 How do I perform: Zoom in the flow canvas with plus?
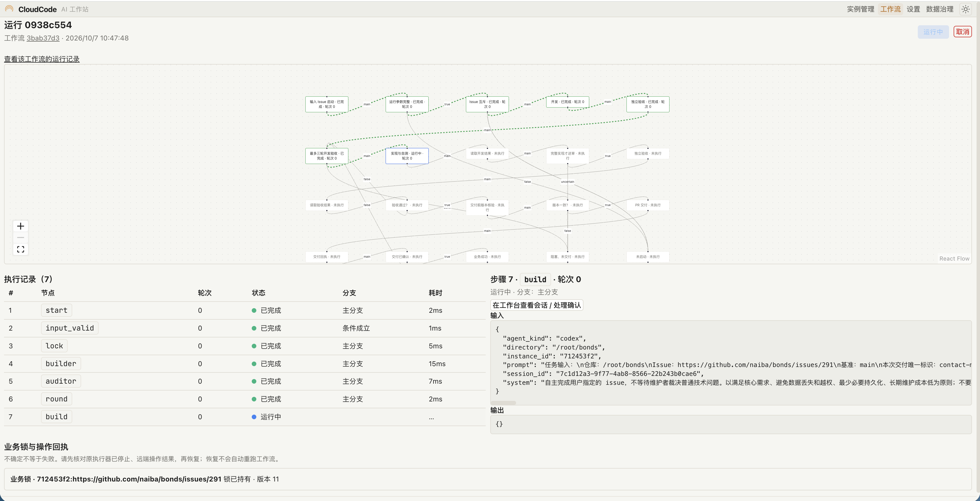pos(21,226)
